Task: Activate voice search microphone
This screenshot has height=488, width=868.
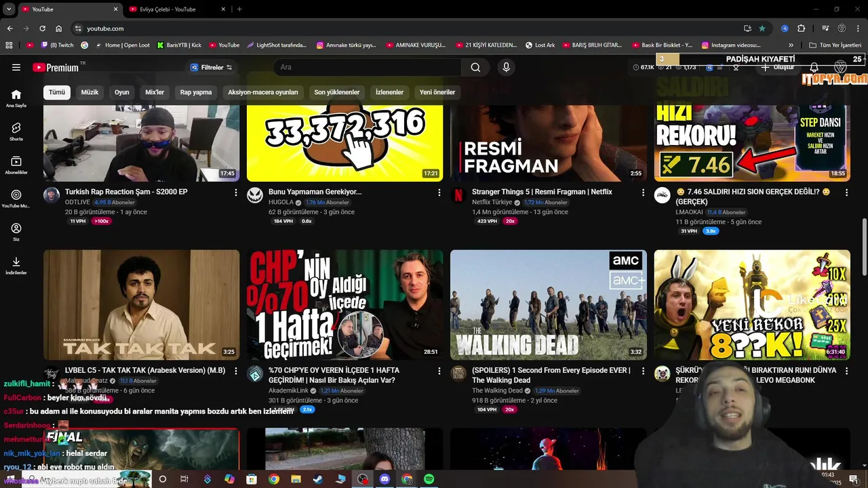Action: tap(506, 67)
